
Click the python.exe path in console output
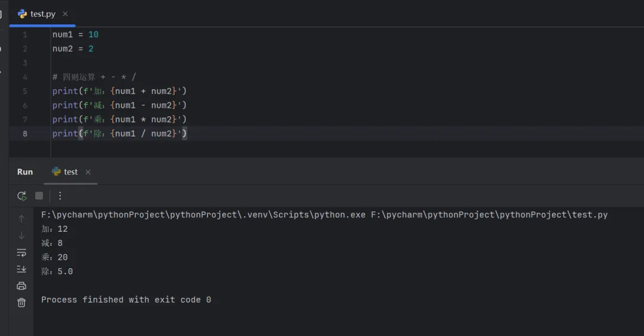(203, 214)
